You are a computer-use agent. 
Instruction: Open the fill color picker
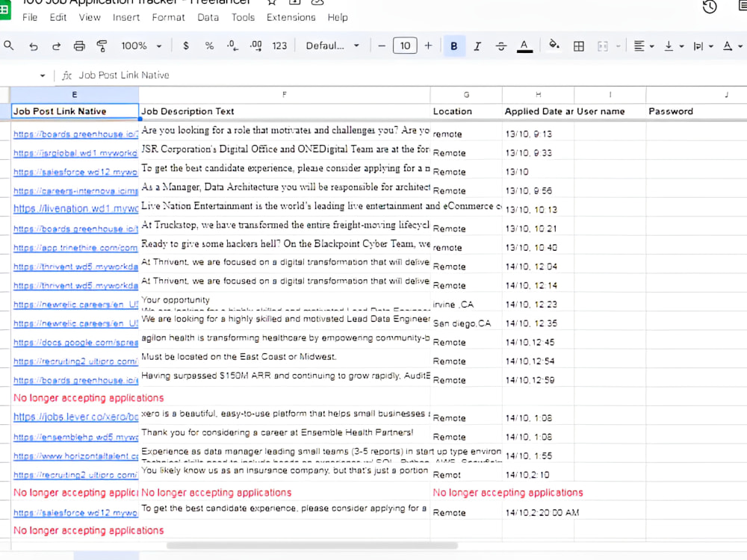point(554,46)
